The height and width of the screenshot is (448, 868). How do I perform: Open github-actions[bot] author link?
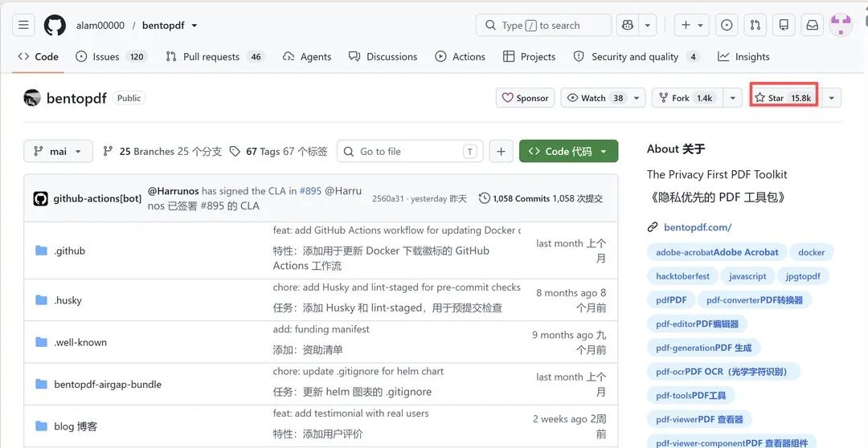[x=97, y=198]
